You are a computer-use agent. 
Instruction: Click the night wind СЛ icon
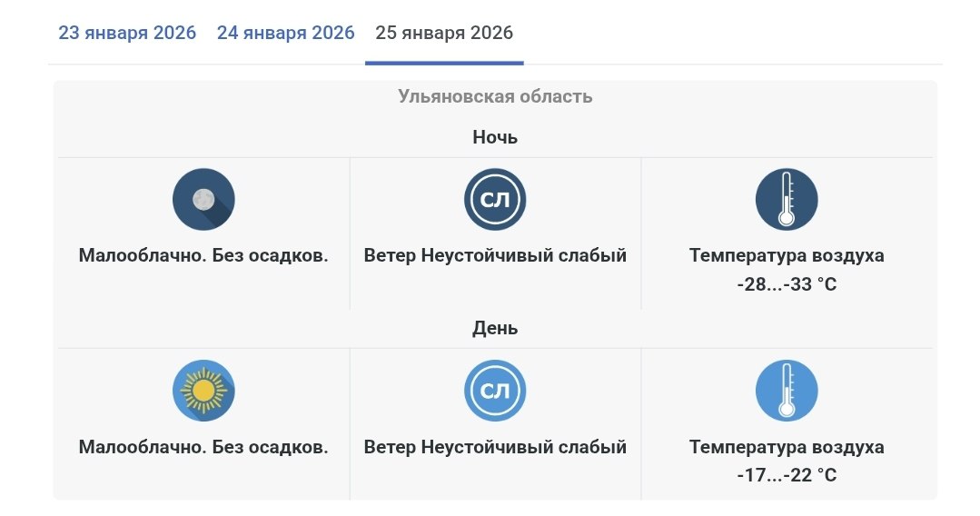(495, 199)
